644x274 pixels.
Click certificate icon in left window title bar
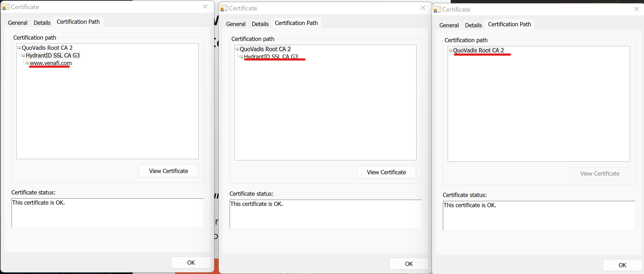click(x=5, y=7)
